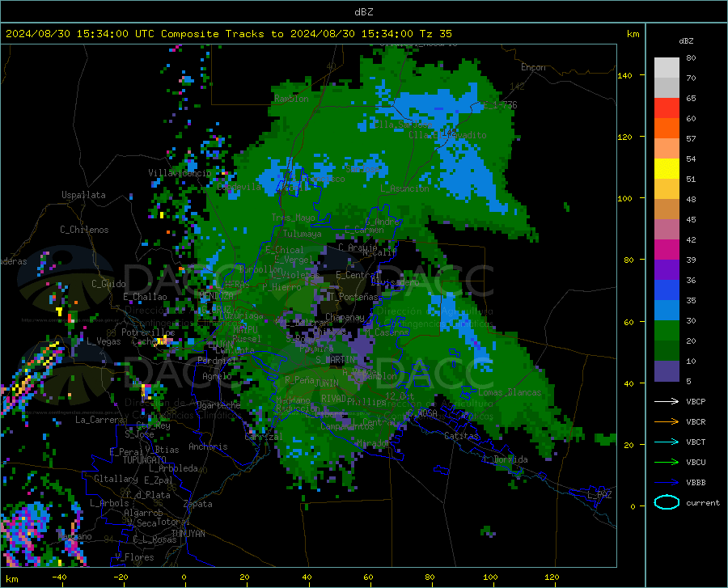Click the Anchoris map label
Image resolution: width=728 pixels, height=588 pixels.
click(x=208, y=447)
